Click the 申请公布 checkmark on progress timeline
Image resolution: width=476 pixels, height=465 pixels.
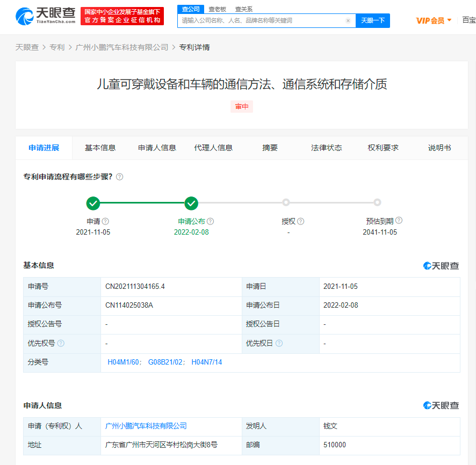click(x=191, y=203)
